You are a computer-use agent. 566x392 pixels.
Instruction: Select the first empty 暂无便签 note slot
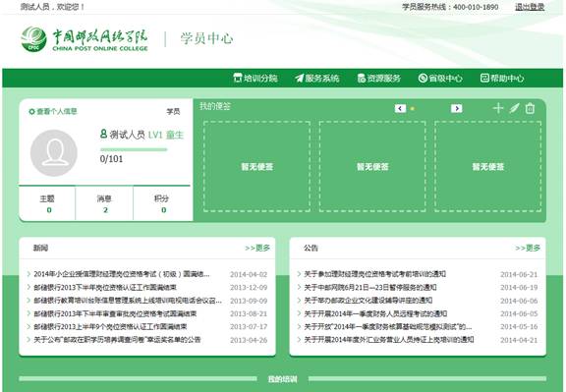(257, 166)
